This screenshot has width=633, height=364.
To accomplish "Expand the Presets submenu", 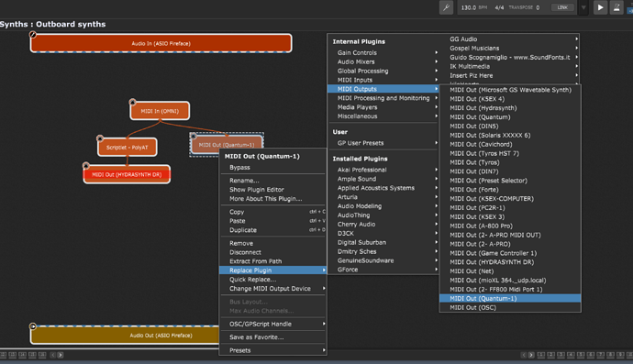I will click(x=272, y=350).
